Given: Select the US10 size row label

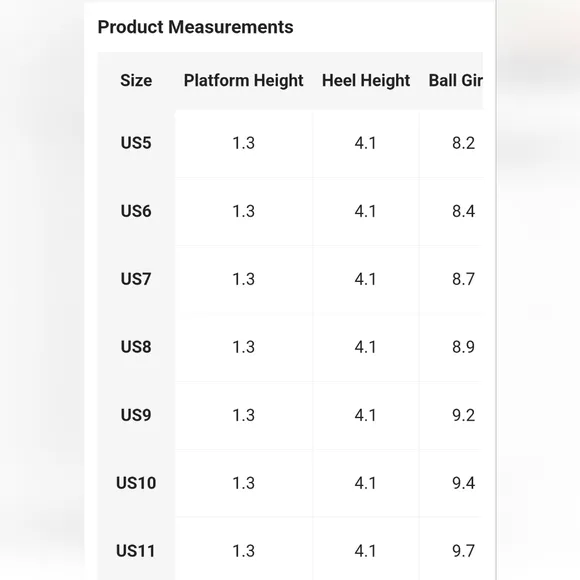Looking at the screenshot, I should click(136, 483).
